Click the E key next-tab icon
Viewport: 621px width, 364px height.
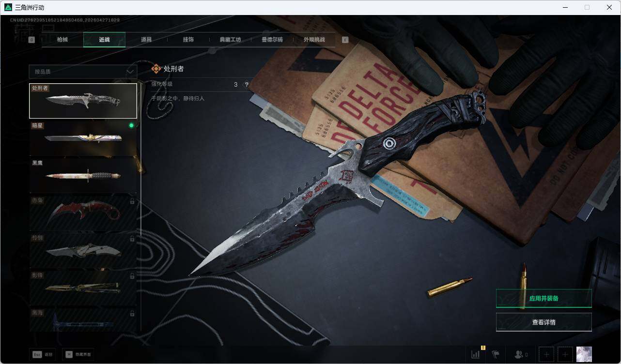[345, 40]
